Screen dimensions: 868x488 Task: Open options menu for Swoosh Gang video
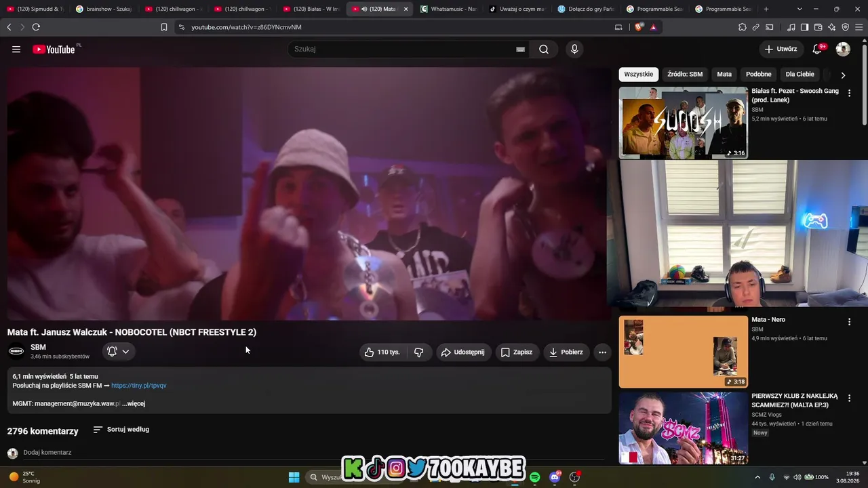(x=849, y=94)
